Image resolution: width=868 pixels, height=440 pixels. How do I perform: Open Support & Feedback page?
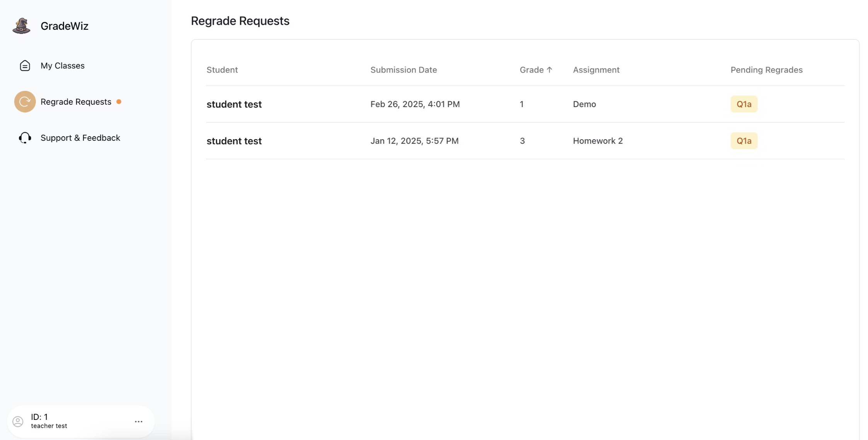coord(80,138)
